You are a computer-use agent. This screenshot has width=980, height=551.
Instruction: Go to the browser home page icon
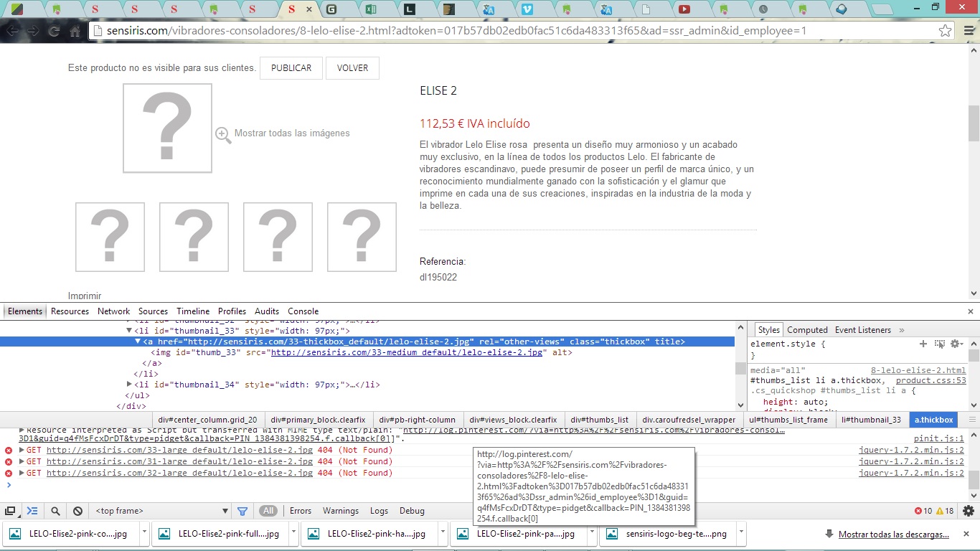75,31
